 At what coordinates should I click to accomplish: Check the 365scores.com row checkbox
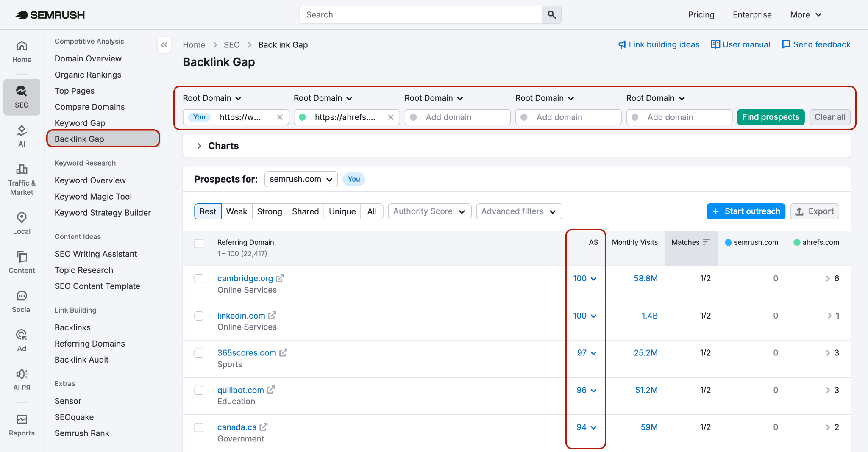click(x=199, y=353)
